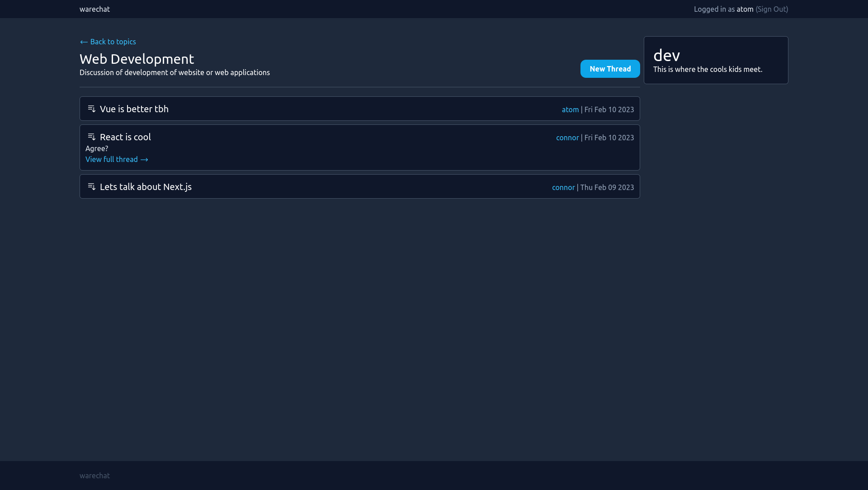868x490 pixels.
Task: Click connor author link on Next.js thread
Action: (x=563, y=187)
